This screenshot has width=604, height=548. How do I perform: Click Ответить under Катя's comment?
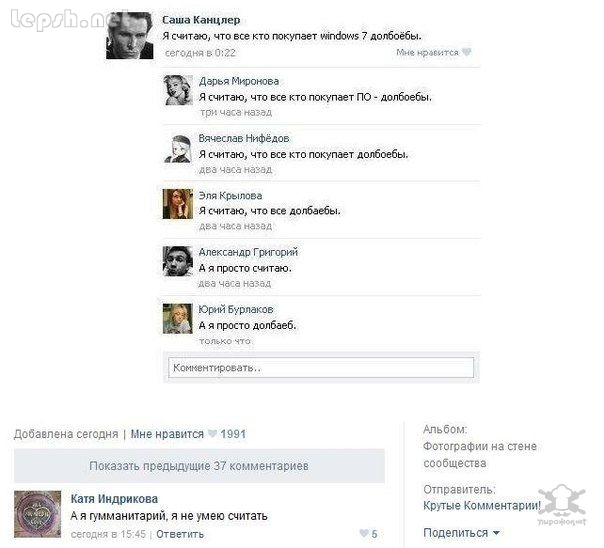click(180, 534)
